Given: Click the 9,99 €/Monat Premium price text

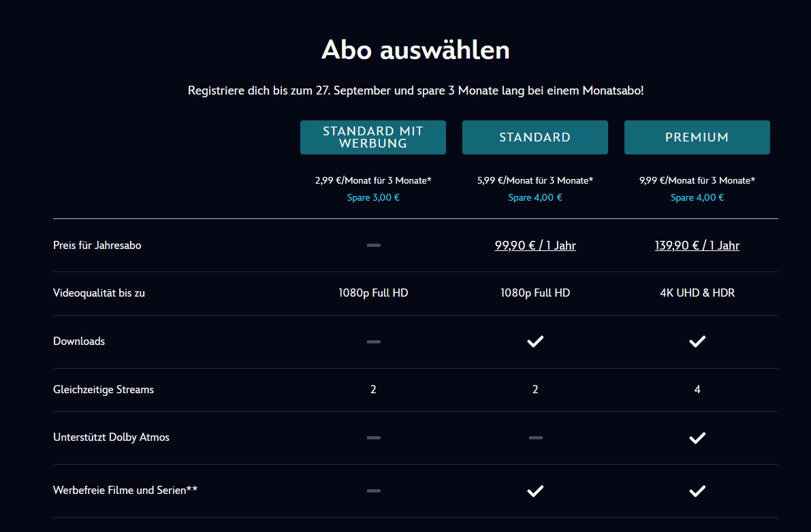Looking at the screenshot, I should [697, 180].
